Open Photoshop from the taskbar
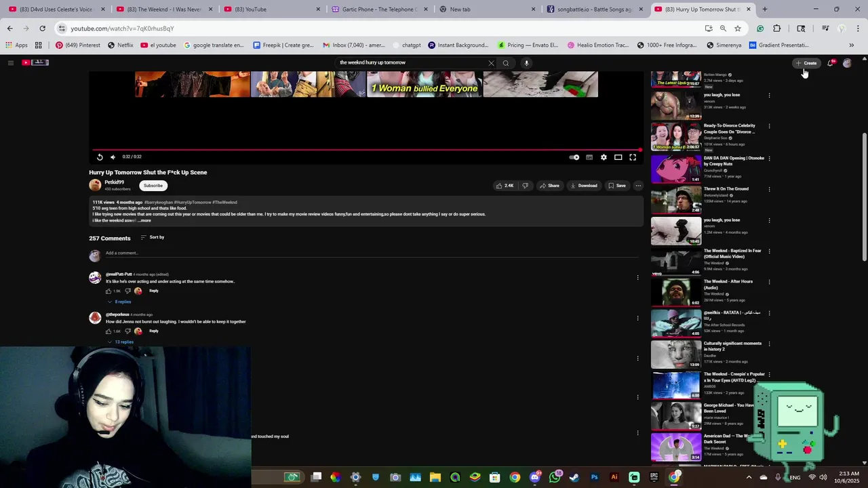868x488 pixels. (x=595, y=477)
